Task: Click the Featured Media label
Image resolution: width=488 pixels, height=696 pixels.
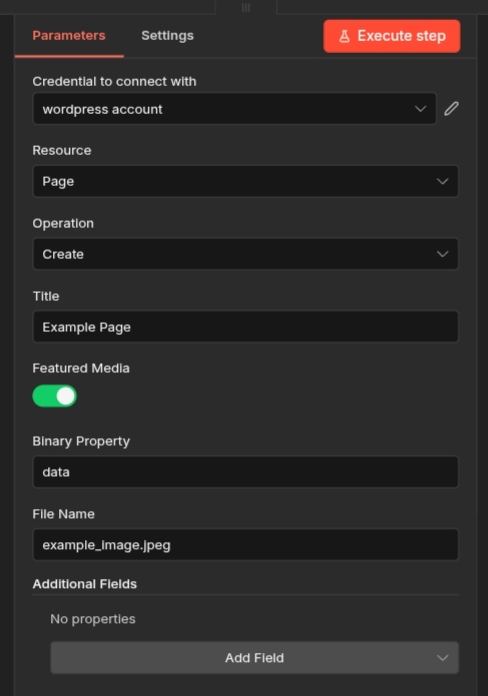Action: tap(81, 368)
